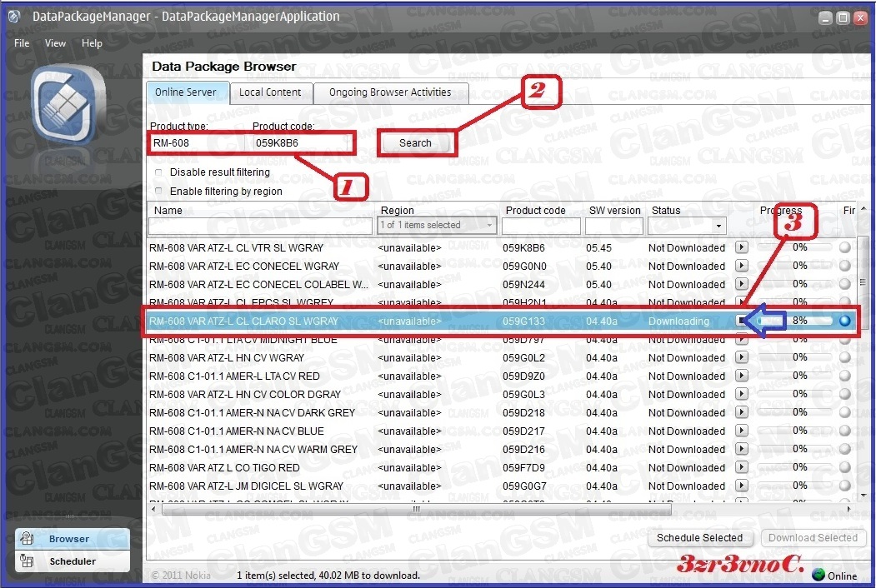Click play button on 059G0N0 CONECEL row
Image resolution: width=876 pixels, height=588 pixels.
[x=742, y=266]
